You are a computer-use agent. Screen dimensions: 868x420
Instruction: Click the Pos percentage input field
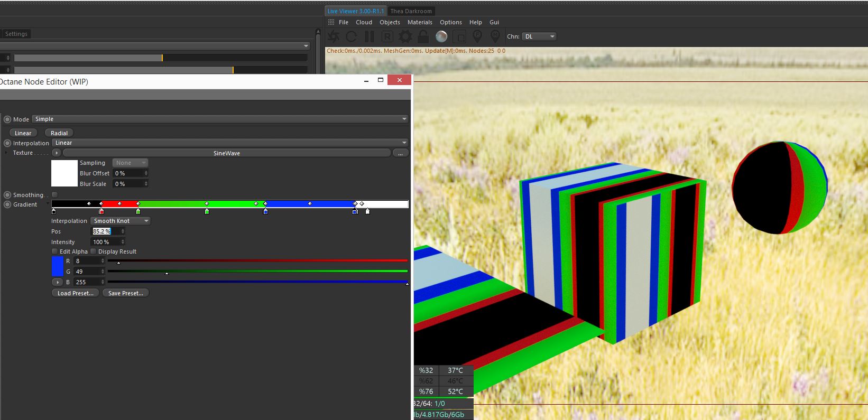(108, 231)
